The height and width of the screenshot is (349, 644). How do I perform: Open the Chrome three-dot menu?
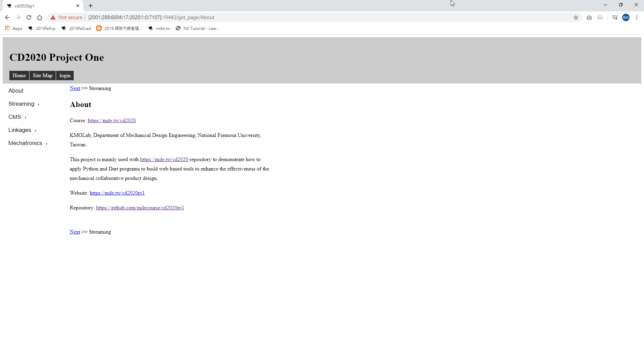point(637,17)
